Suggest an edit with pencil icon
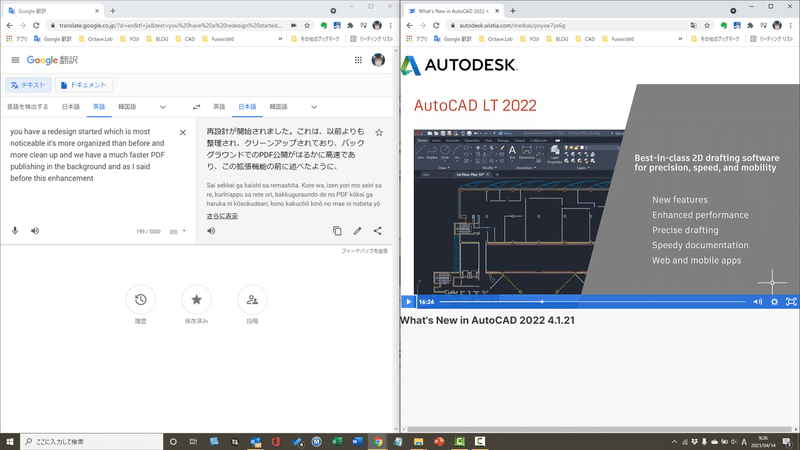 click(357, 231)
